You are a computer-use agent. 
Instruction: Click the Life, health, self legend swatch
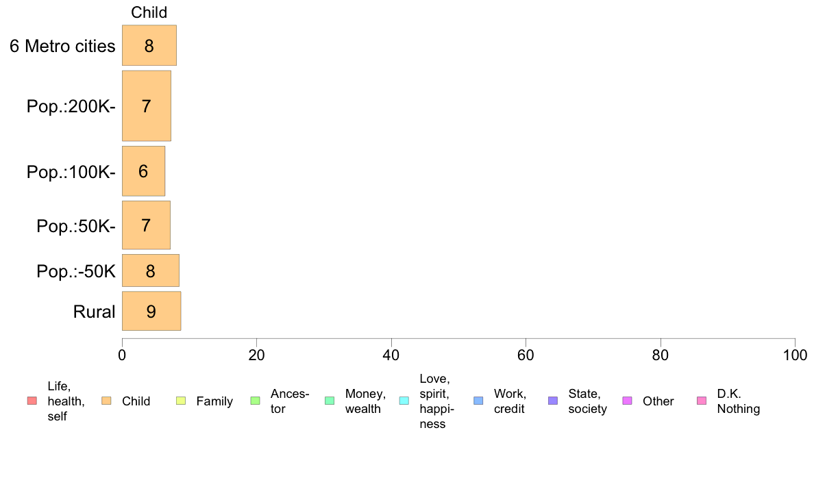[x=32, y=401]
